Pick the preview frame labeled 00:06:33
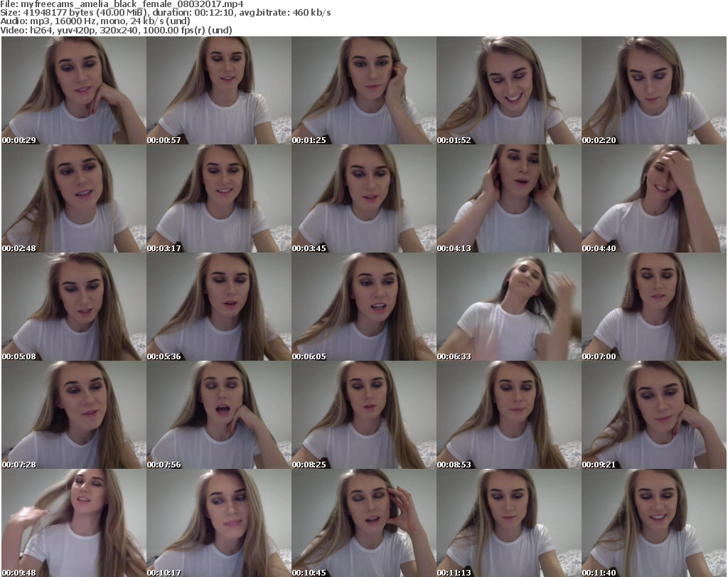Screen dimensions: 728x577 coord(509,307)
